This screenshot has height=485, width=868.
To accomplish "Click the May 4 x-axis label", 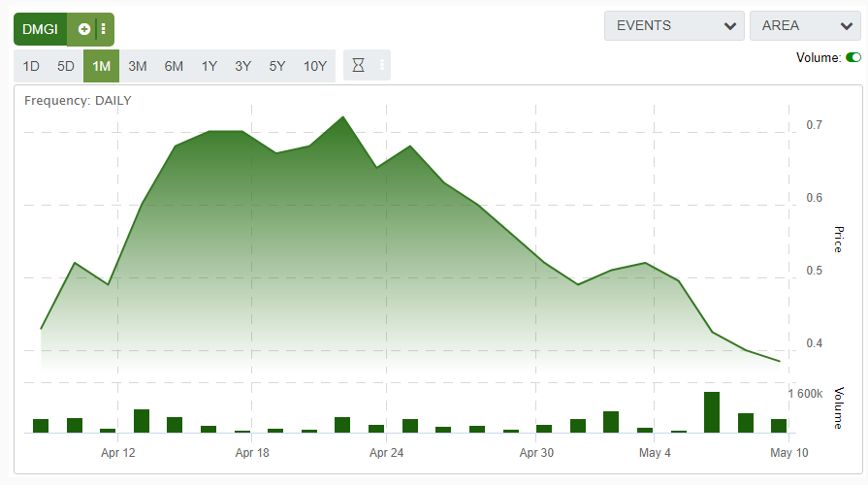I will click(x=655, y=453).
